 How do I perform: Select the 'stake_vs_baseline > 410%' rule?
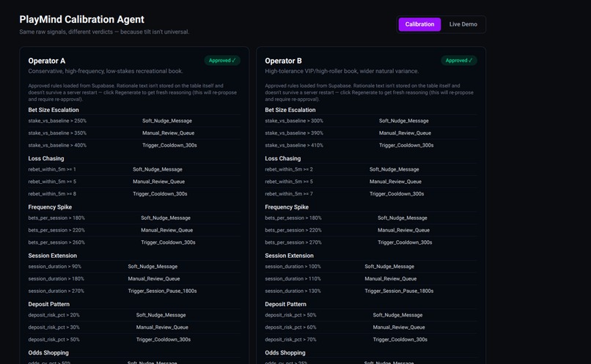click(x=294, y=145)
